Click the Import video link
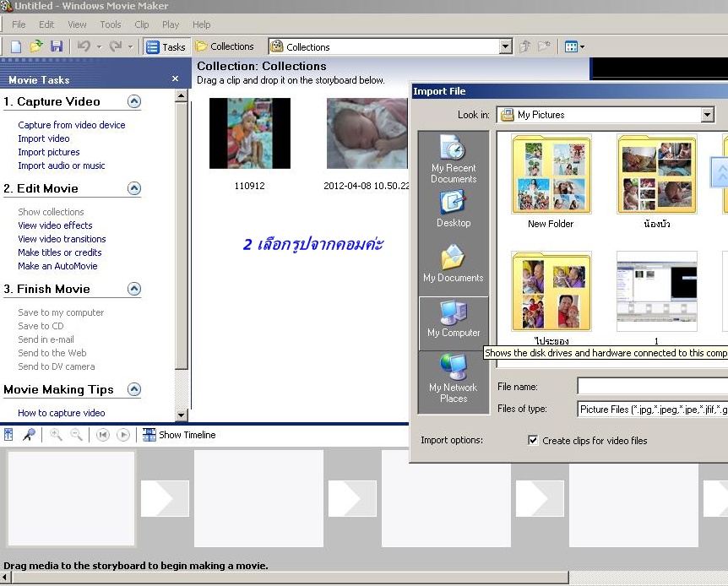Screen dimensions: 728x586 [x=44, y=138]
